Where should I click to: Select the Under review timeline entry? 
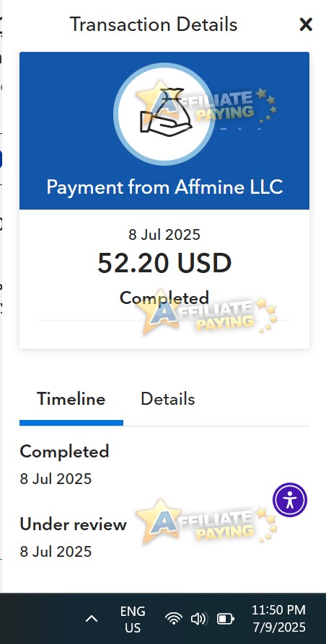[x=73, y=537]
